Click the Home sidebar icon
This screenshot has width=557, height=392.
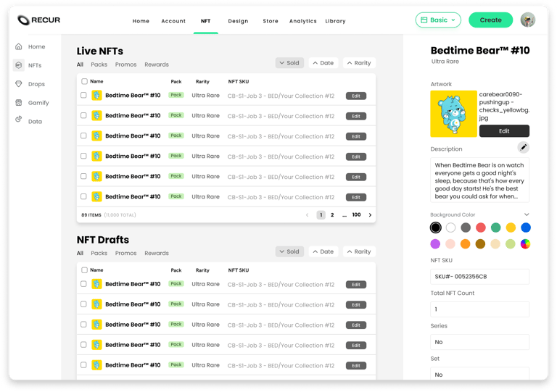pos(19,46)
